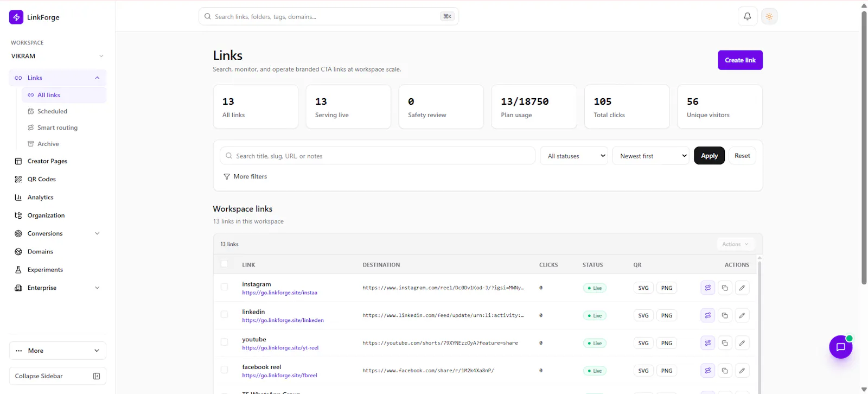Viewport: 868px width, 394px height.
Task: Click the LinkForge logo icon
Action: tap(16, 17)
